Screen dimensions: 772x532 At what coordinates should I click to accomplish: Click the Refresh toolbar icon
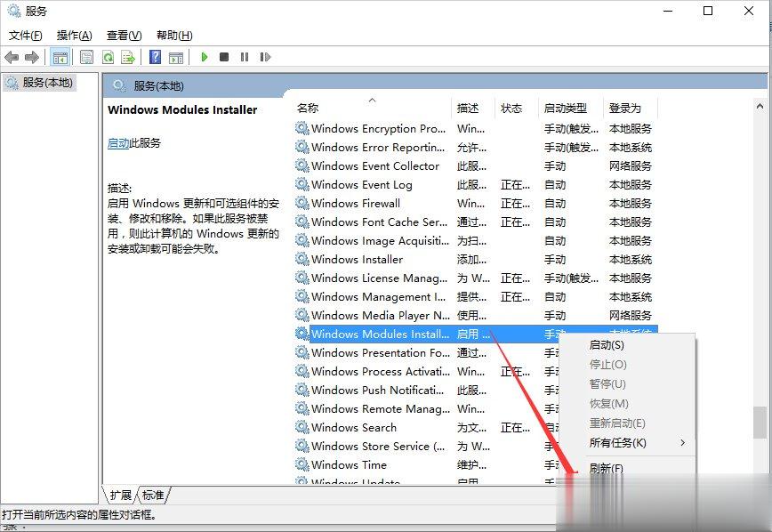108,58
